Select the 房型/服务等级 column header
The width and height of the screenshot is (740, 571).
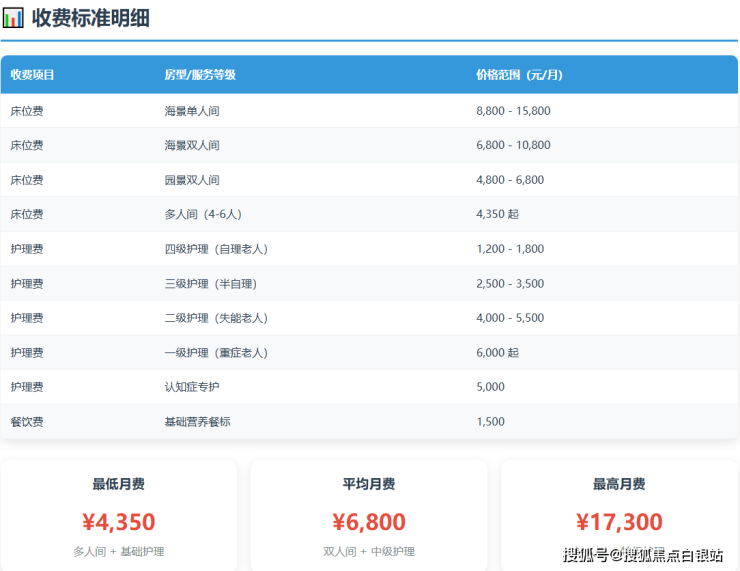click(200, 75)
